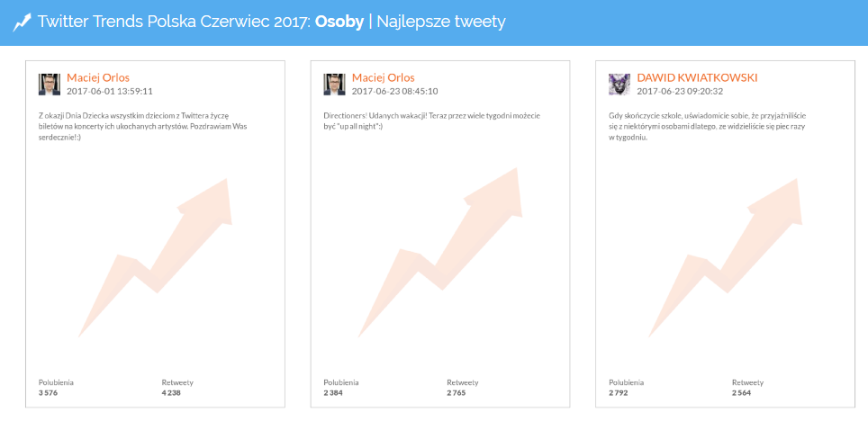Screen dimensions: 868x421
Task: Click the Retweety count 2 765
Action: click(457, 393)
